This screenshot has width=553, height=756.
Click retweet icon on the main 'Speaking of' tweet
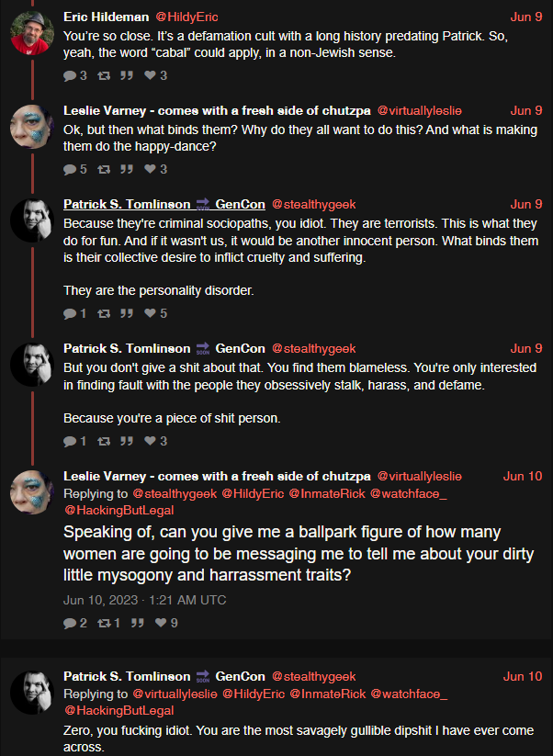click(104, 623)
